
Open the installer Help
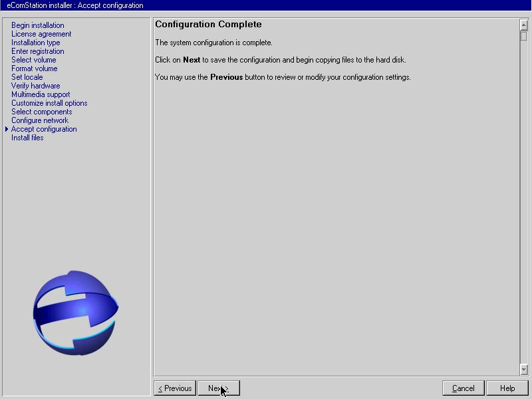tap(507, 388)
